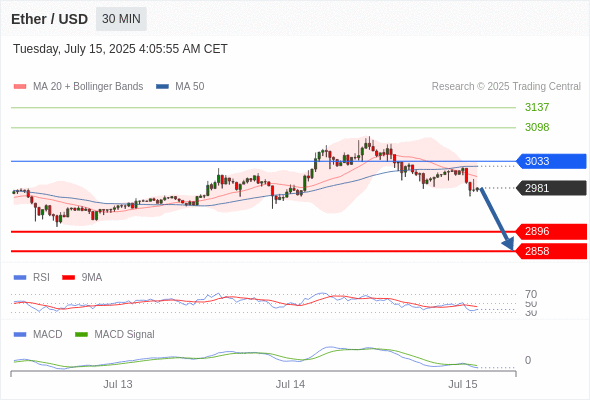Click the Ether / USD title
The image size is (590, 400).
point(49,19)
